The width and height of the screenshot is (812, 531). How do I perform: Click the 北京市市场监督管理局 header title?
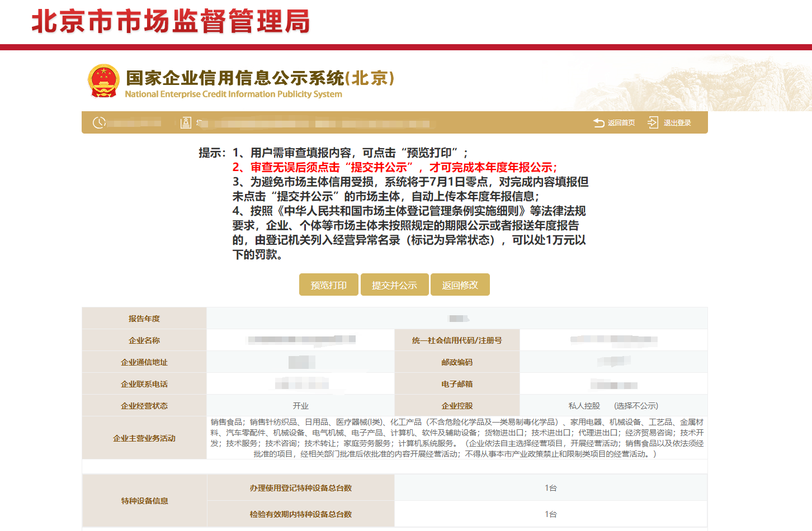171,22
